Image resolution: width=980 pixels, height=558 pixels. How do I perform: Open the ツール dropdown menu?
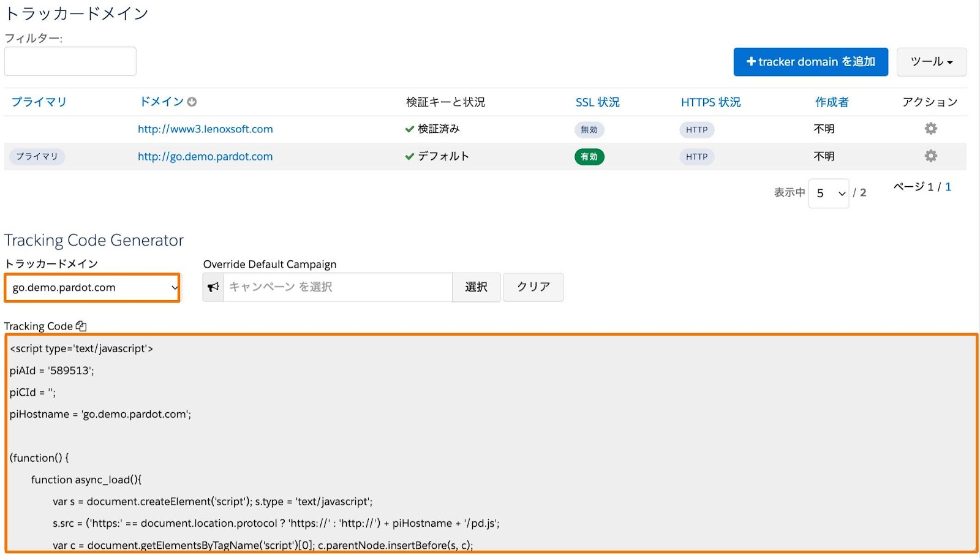click(x=931, y=62)
